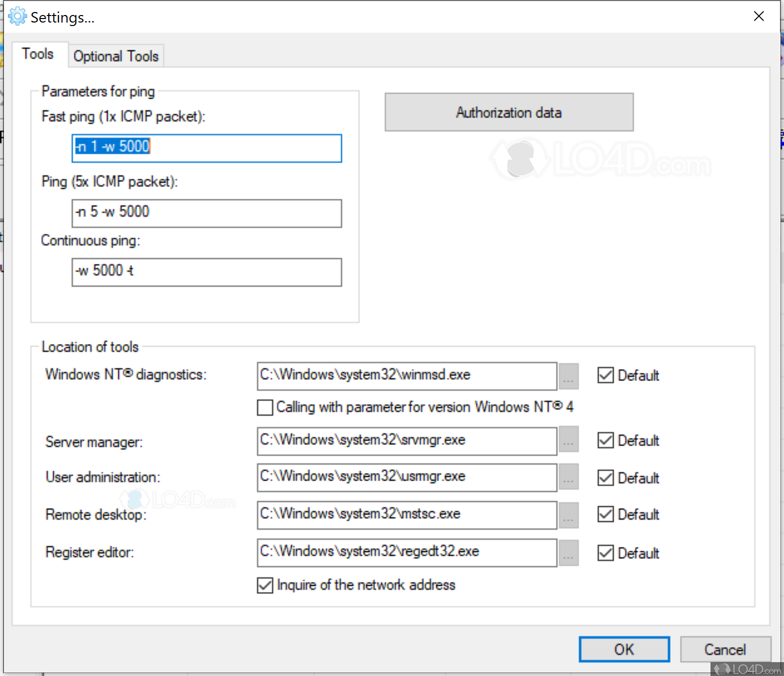Uncheck Default for Register editor
Viewport: 784px width, 676px height.
(605, 552)
